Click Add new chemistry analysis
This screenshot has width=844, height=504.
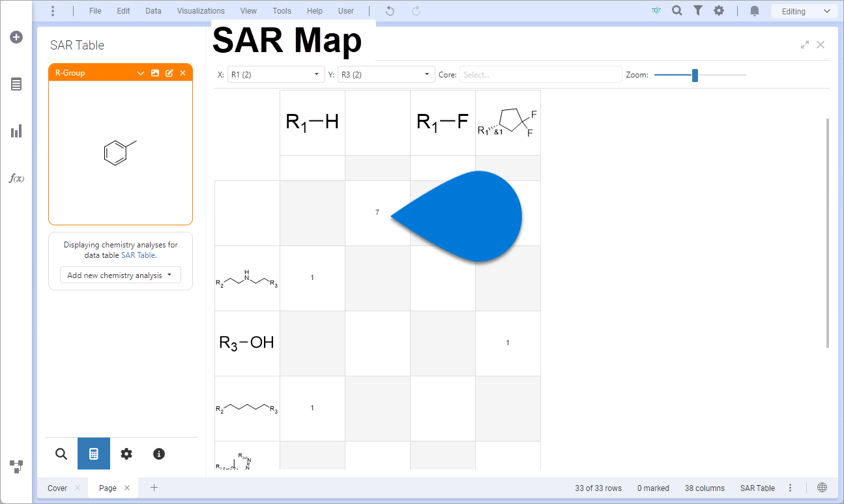click(120, 274)
